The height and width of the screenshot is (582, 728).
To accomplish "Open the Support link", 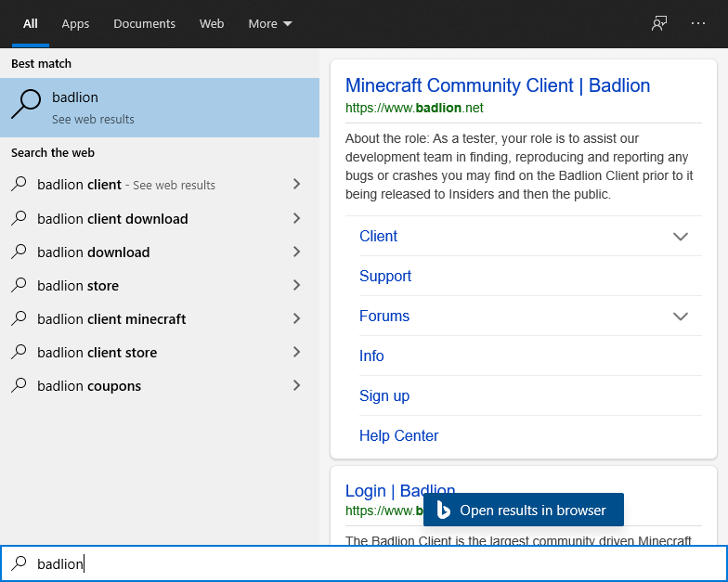I will point(385,277).
